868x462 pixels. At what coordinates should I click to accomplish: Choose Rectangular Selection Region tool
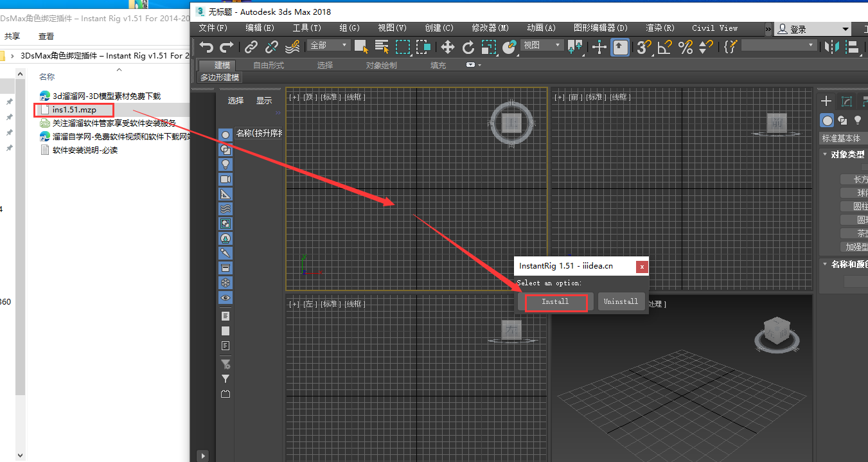(x=403, y=47)
